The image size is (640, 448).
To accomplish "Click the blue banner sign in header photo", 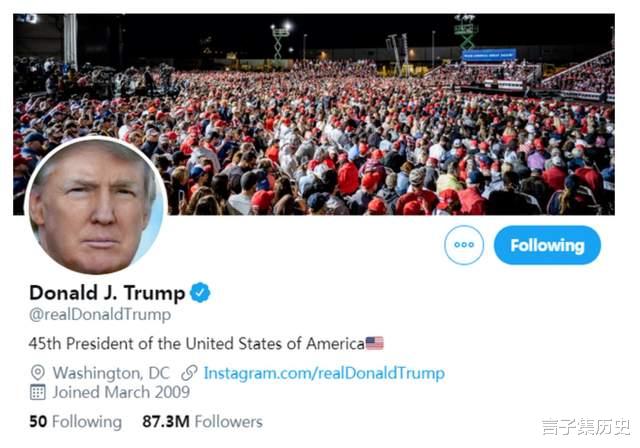I will (489, 54).
